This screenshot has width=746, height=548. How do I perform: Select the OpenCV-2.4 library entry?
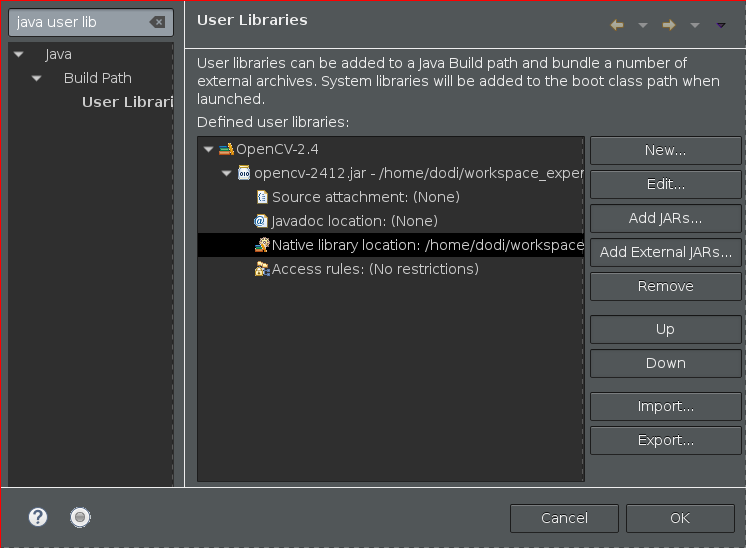[277, 149]
